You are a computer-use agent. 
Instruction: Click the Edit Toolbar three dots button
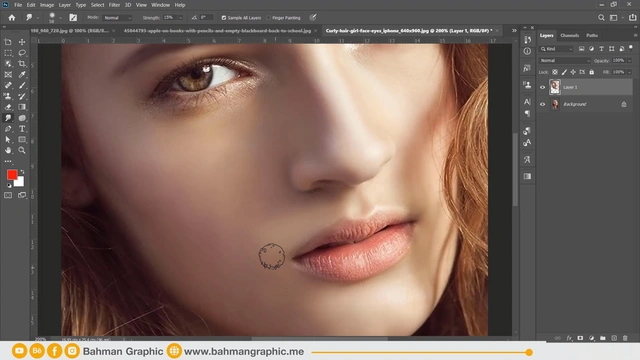pos(8,161)
